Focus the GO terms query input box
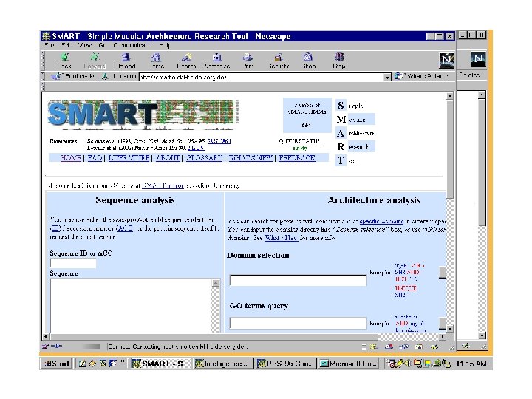 [x=298, y=323]
